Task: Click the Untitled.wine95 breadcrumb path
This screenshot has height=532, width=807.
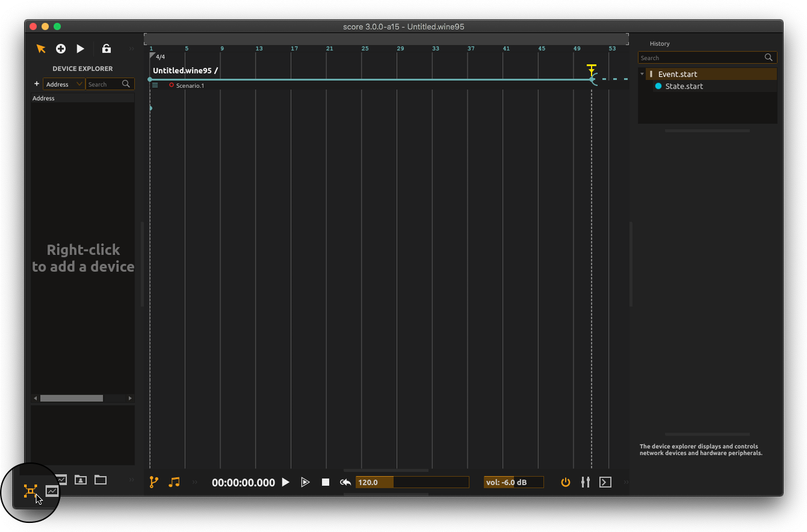Action: tap(185, 70)
